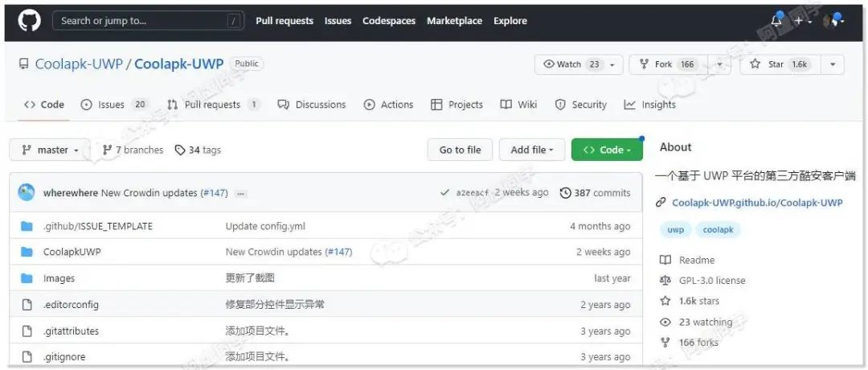Screen dimensions: 868x370
Task: Open the Update config.yml commit message
Action: click(x=265, y=227)
